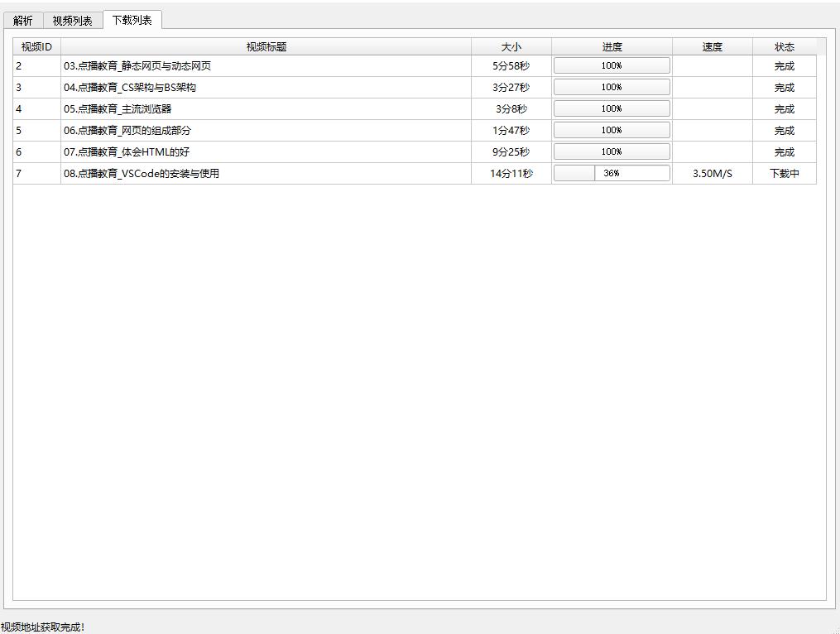Click video ID cell 3
This screenshot has height=634, width=840.
pos(36,88)
